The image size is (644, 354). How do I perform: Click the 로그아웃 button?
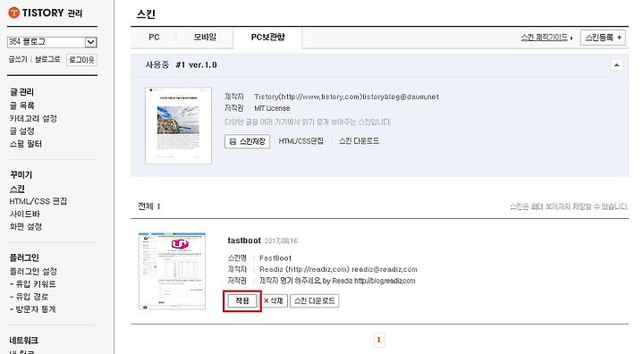[x=81, y=60]
